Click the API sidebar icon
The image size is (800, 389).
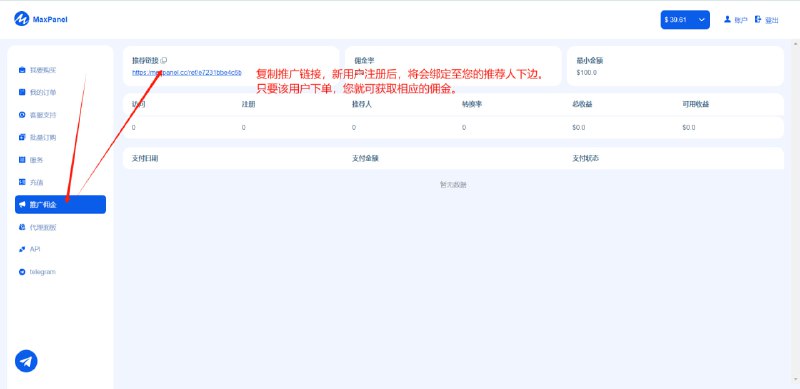coord(22,250)
